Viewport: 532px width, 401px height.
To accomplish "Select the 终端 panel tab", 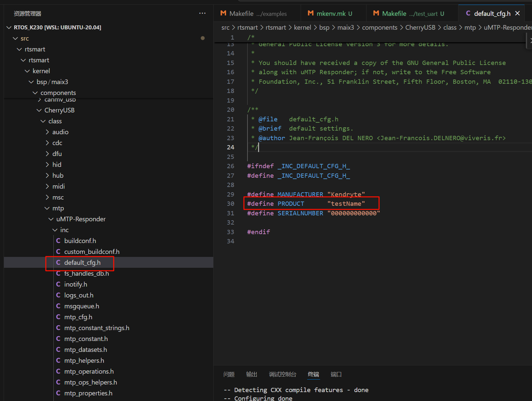I will click(313, 374).
